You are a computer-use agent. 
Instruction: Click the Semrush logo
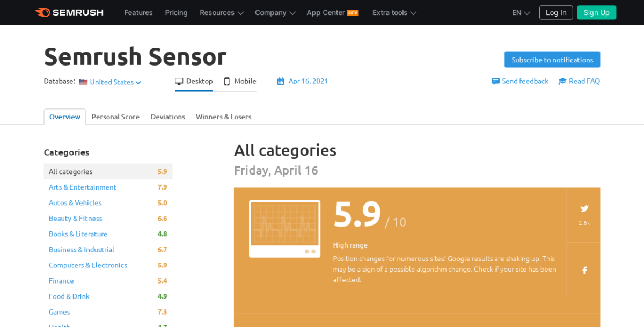coord(69,12)
